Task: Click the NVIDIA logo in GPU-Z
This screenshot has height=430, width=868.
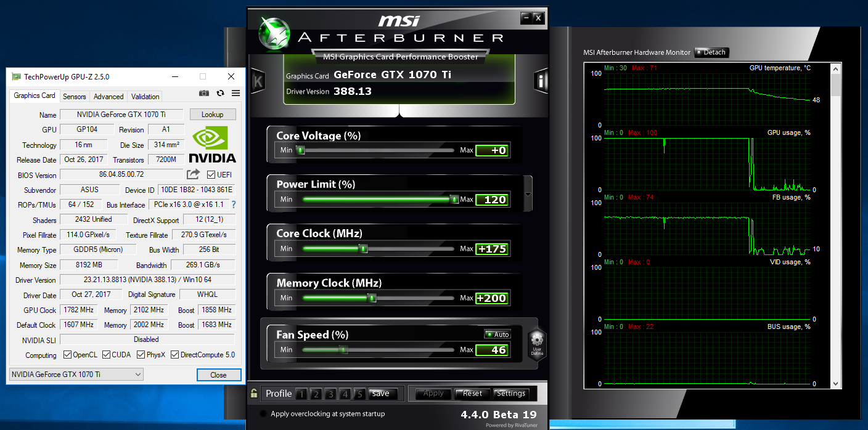Action: click(212, 144)
